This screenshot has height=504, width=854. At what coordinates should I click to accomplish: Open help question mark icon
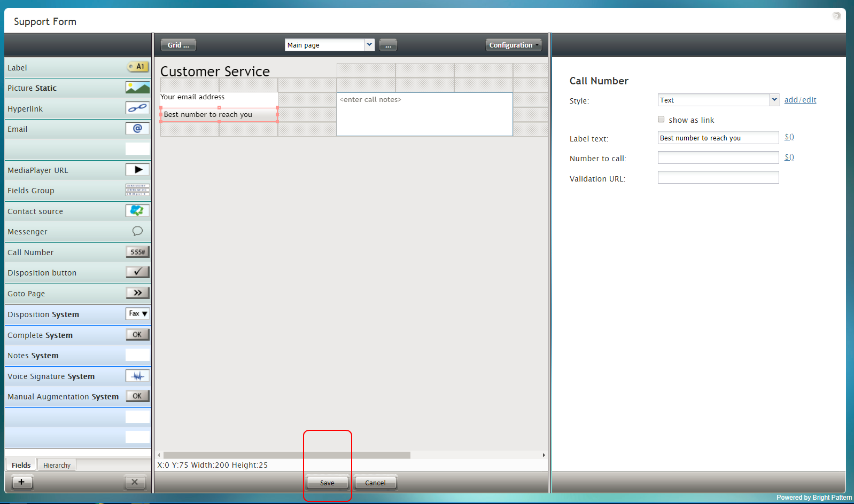[x=836, y=16]
